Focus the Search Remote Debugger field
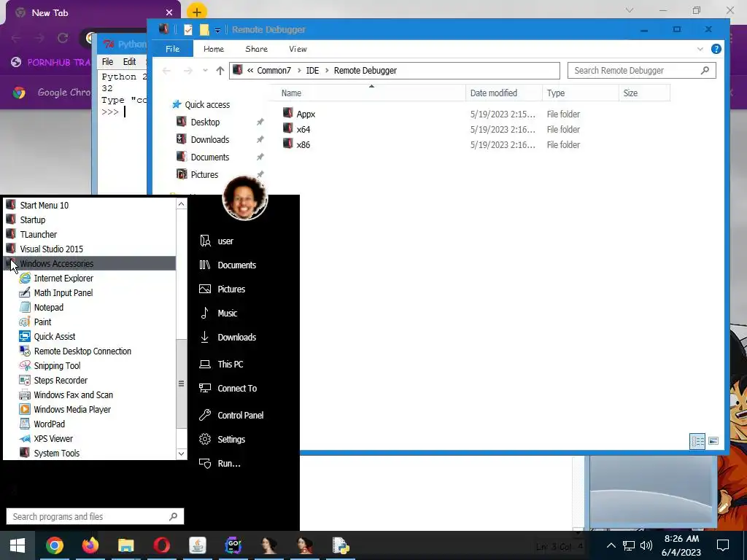Image resolution: width=747 pixels, height=560 pixels. pos(641,71)
